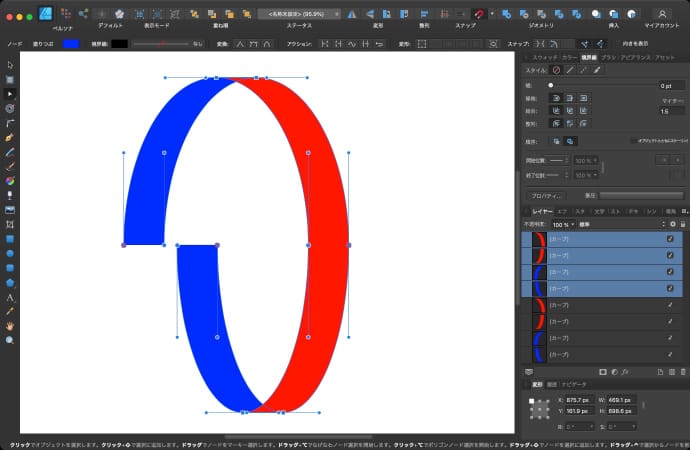Enable the scale with object checkbox

click(x=636, y=141)
